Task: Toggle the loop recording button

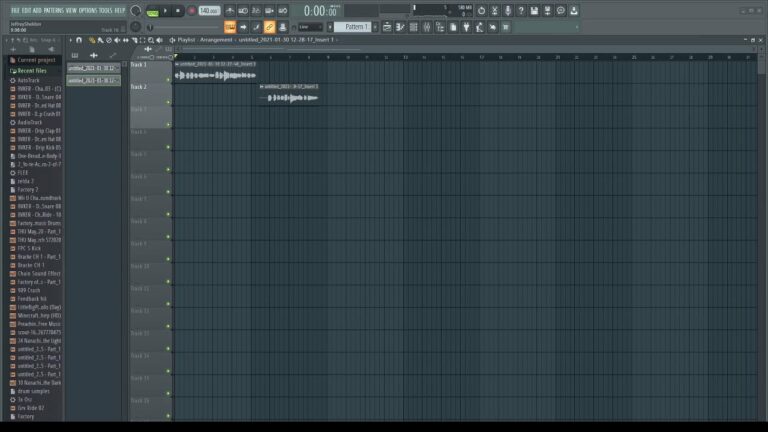Action: [283, 11]
